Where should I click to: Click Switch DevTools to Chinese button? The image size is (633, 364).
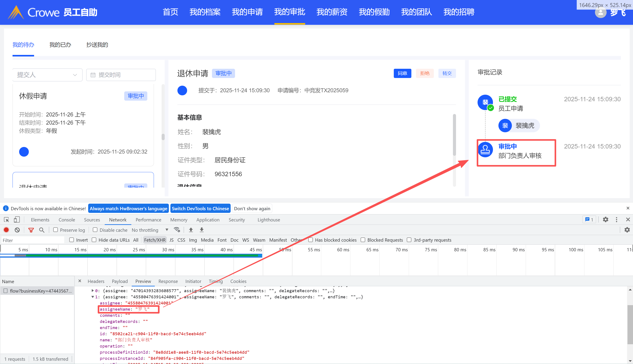tap(200, 208)
